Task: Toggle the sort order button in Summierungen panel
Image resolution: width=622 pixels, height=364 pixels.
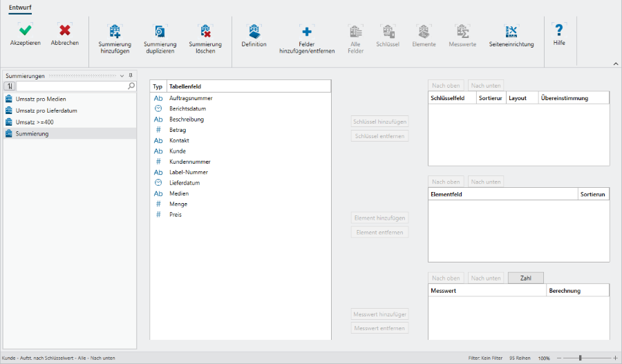Action: coord(10,86)
